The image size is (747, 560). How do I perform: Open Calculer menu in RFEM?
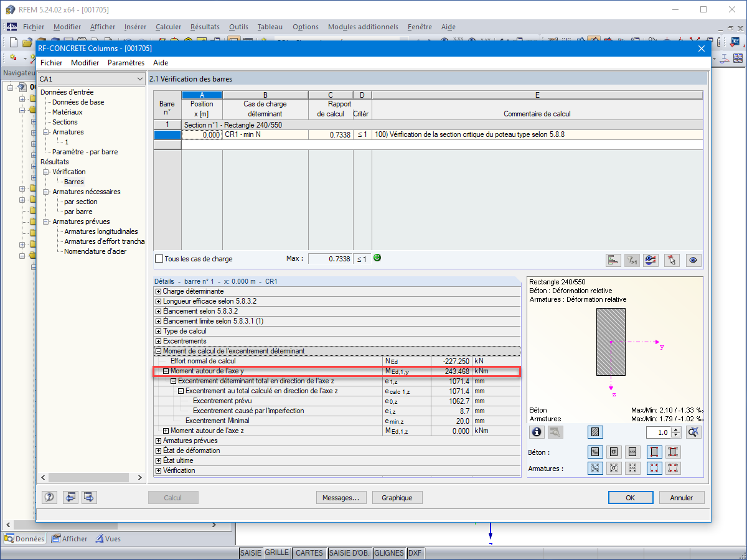168,27
